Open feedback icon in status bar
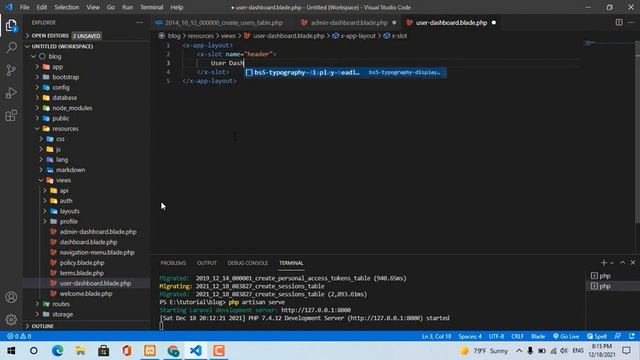 (618, 336)
